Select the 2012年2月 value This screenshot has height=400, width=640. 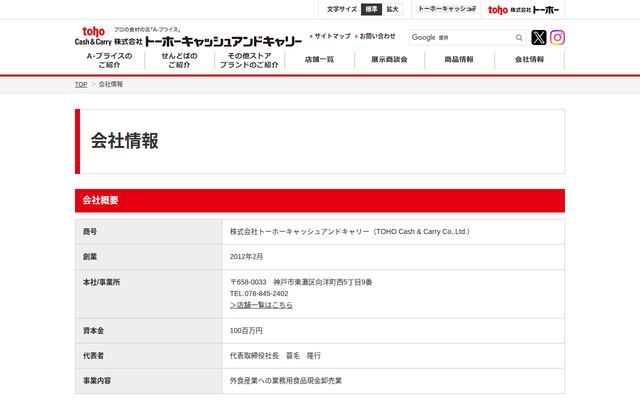[246, 257]
